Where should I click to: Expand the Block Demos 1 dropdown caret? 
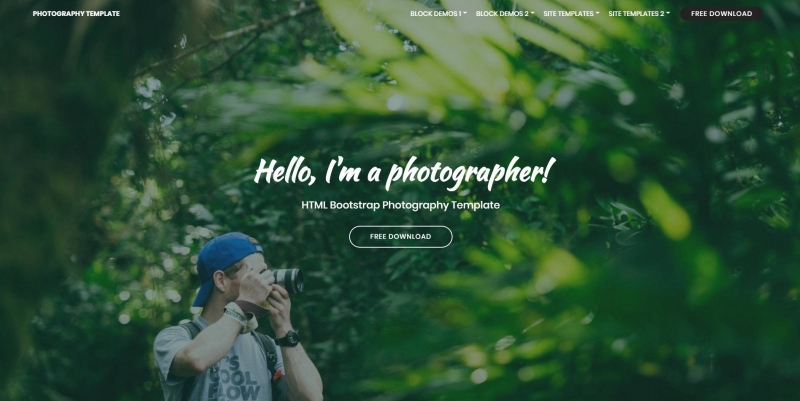(465, 14)
